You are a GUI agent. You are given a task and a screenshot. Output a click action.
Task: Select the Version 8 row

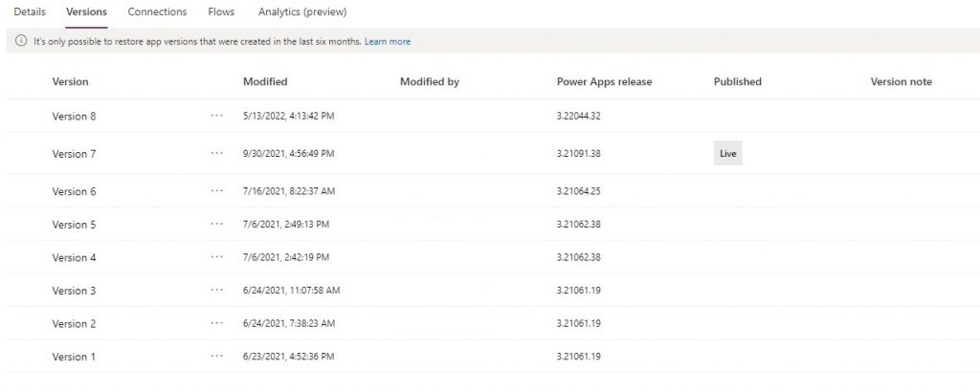click(x=75, y=116)
